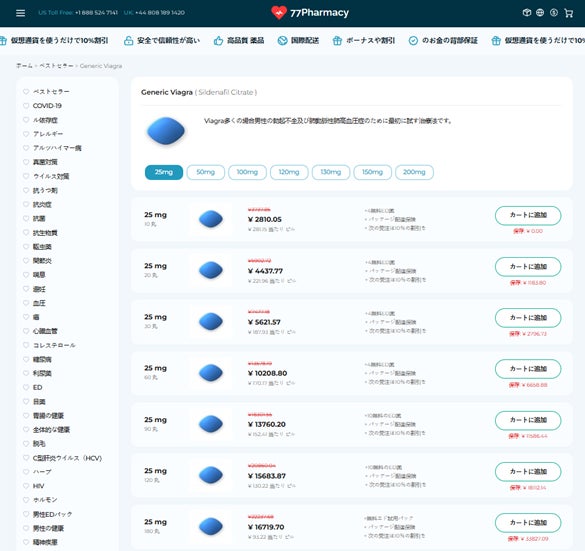Open the 糖尿病 category
Screen dimensions: 585x551
(42, 359)
